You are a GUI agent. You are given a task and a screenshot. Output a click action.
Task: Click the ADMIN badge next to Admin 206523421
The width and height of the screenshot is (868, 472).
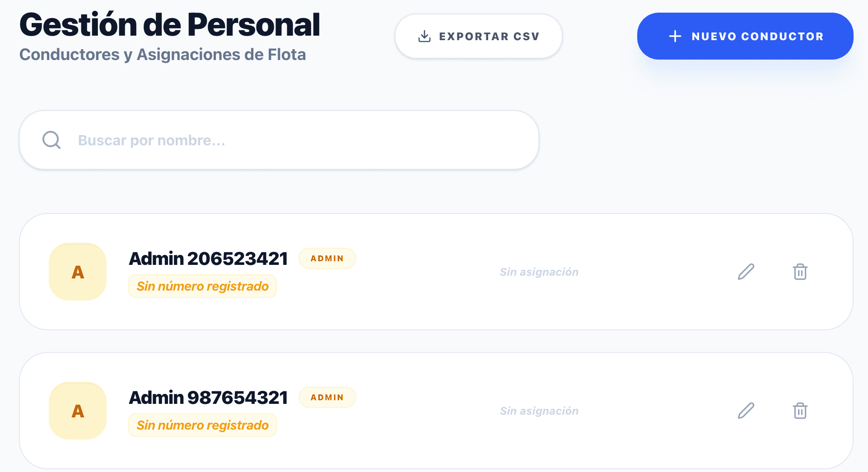(x=327, y=258)
